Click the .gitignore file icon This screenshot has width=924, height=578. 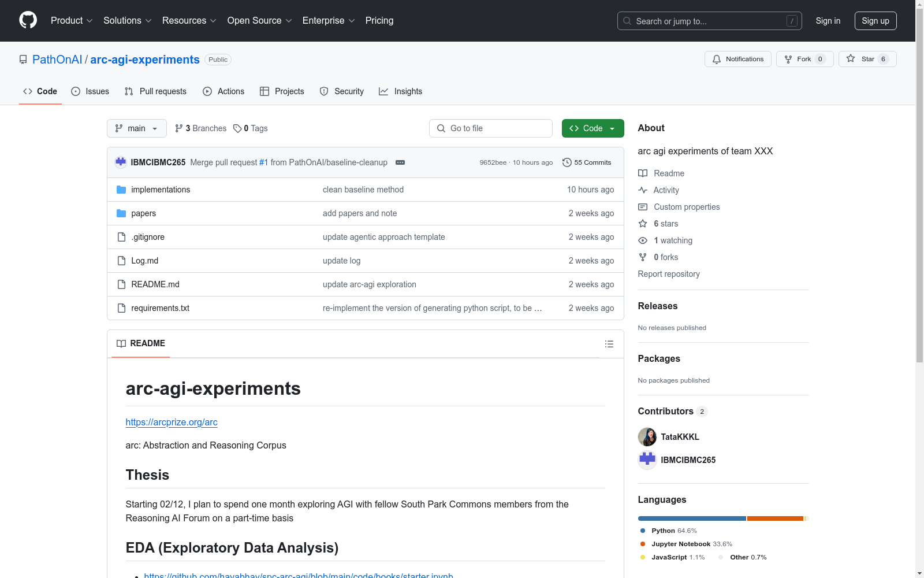click(x=121, y=237)
